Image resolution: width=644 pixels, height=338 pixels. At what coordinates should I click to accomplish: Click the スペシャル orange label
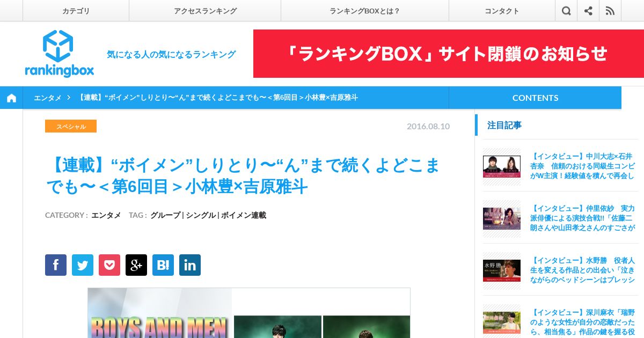coord(71,126)
